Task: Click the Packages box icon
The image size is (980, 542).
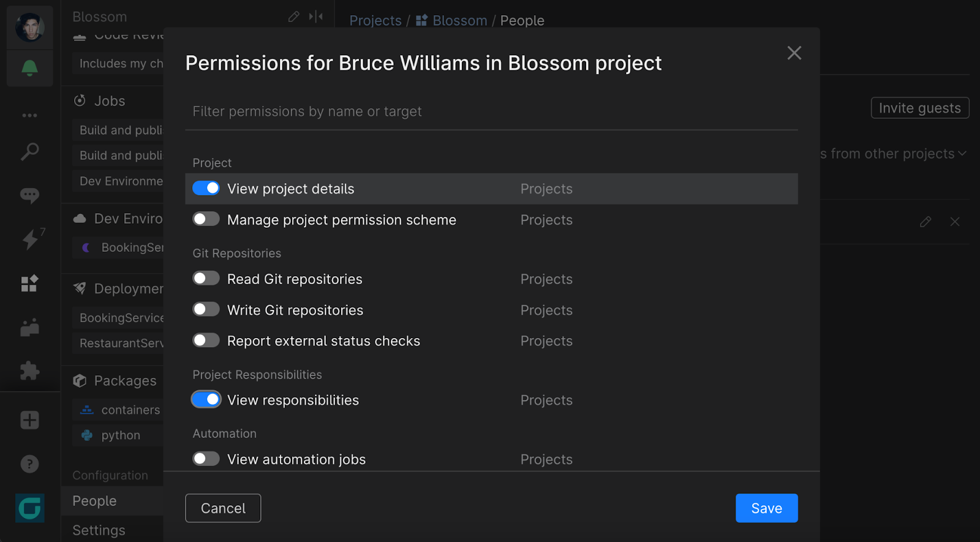Action: pos(80,380)
